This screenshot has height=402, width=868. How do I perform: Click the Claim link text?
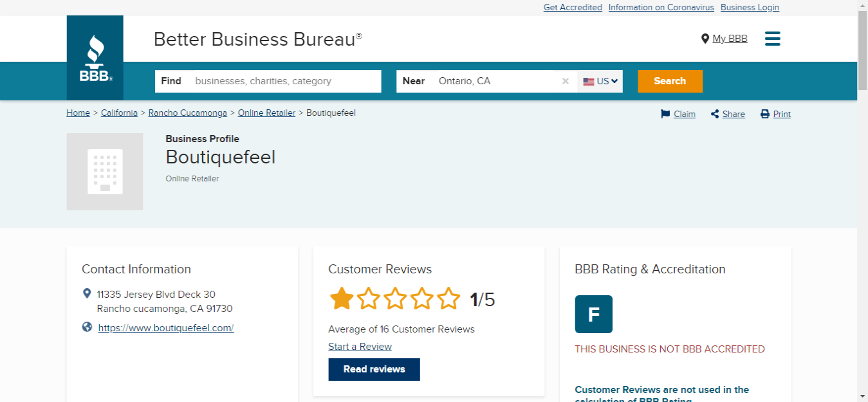[685, 114]
